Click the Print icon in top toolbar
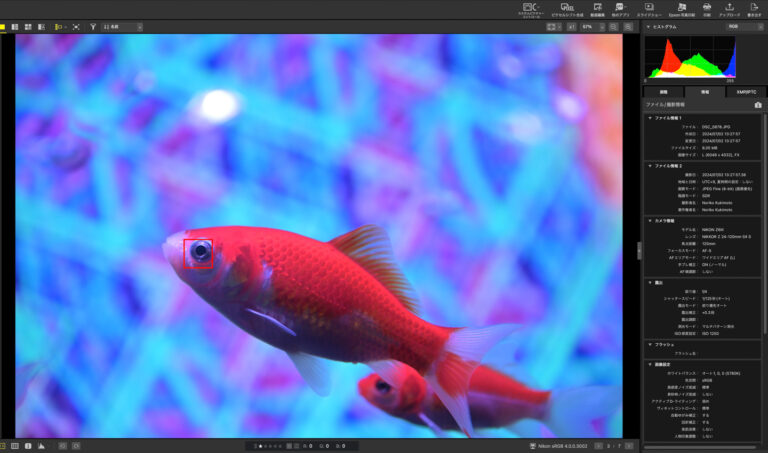Image resolution: width=768 pixels, height=453 pixels. coord(707,9)
